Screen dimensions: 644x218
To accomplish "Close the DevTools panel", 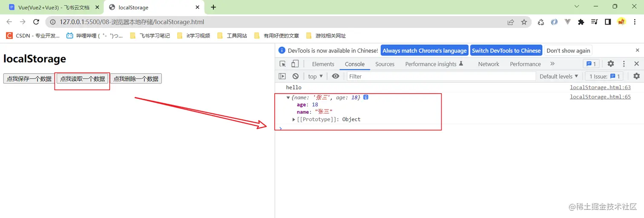I will [x=636, y=64].
